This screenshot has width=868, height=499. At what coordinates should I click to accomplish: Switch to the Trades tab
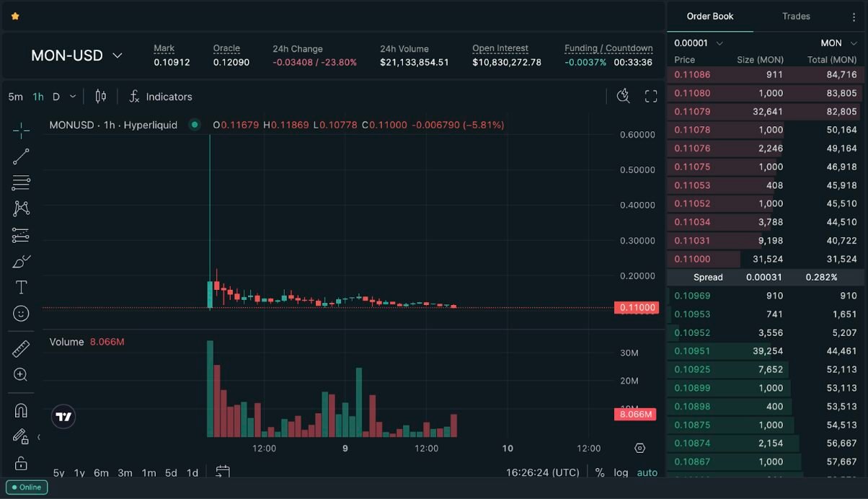click(x=796, y=16)
